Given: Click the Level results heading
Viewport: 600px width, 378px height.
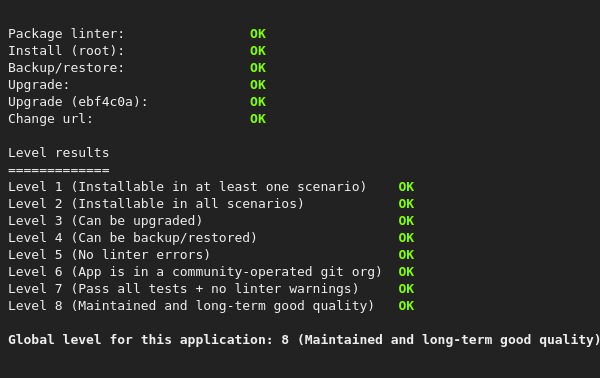Looking at the screenshot, I should (x=59, y=153).
